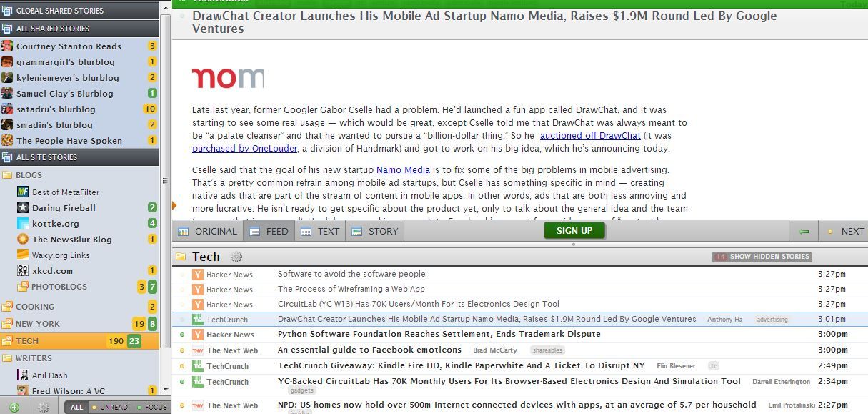Switch to the STORY view tab
The image size is (868, 414).
[x=375, y=231]
